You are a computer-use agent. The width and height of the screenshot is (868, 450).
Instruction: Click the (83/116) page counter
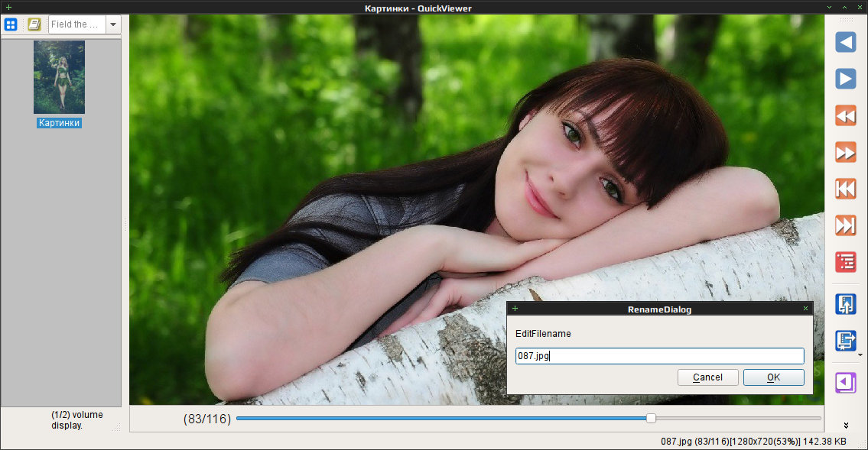point(207,419)
